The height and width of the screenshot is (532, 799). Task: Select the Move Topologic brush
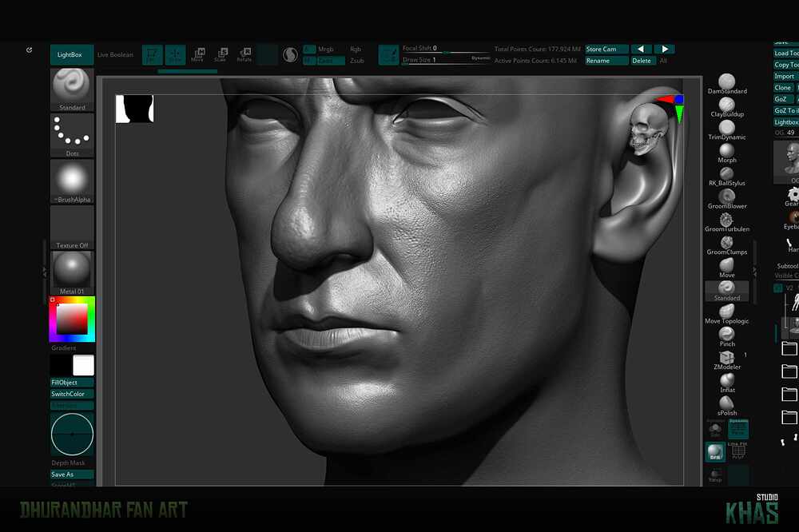[727, 315]
